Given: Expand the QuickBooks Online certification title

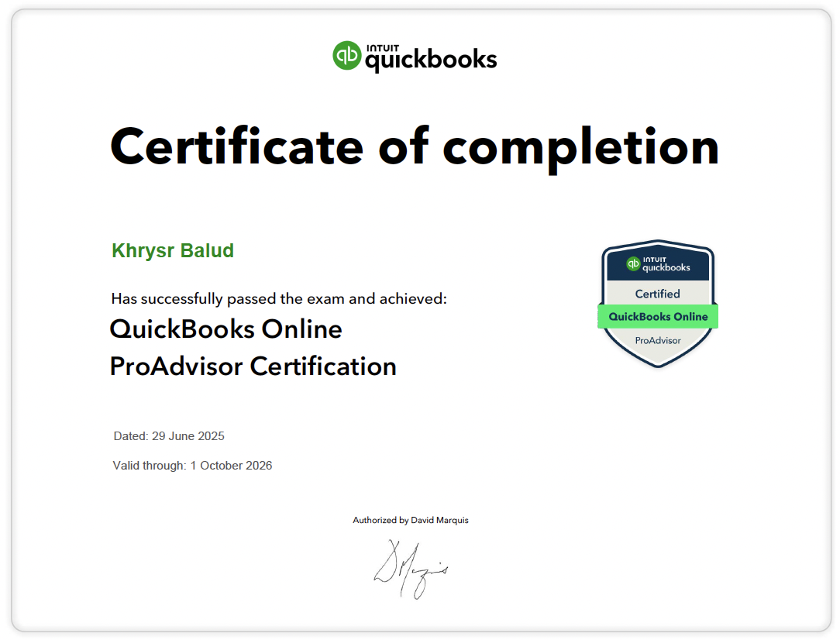Looking at the screenshot, I should (225, 329).
